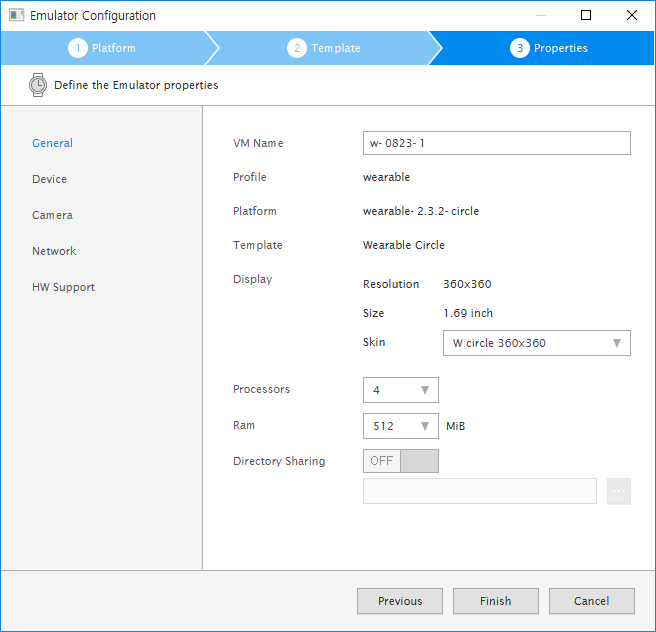Screen dimensions: 656x632
Task: Open the Ram size dropdown
Action: [x=400, y=426]
